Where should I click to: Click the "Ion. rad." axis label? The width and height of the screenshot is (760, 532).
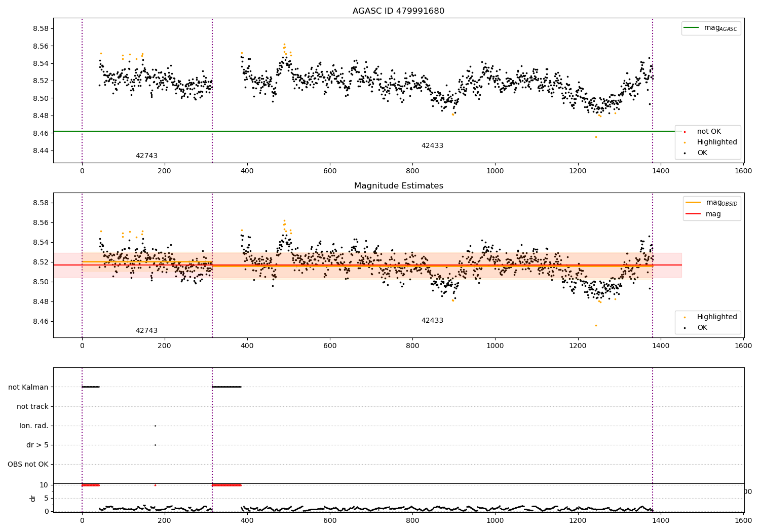(x=34, y=426)
